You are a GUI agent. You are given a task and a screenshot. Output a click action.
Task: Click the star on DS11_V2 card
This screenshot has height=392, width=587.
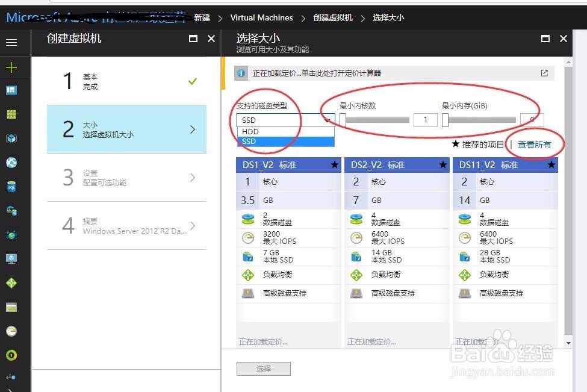tap(551, 165)
